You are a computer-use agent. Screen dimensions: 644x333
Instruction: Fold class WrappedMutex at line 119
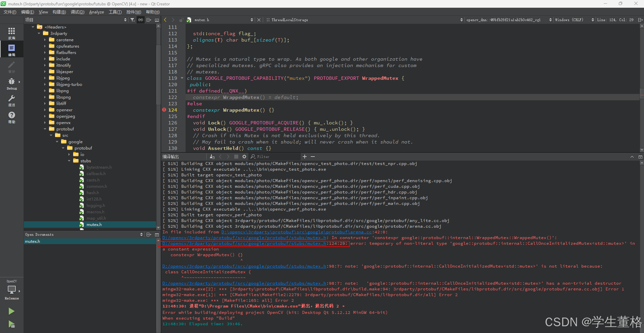coord(182,78)
